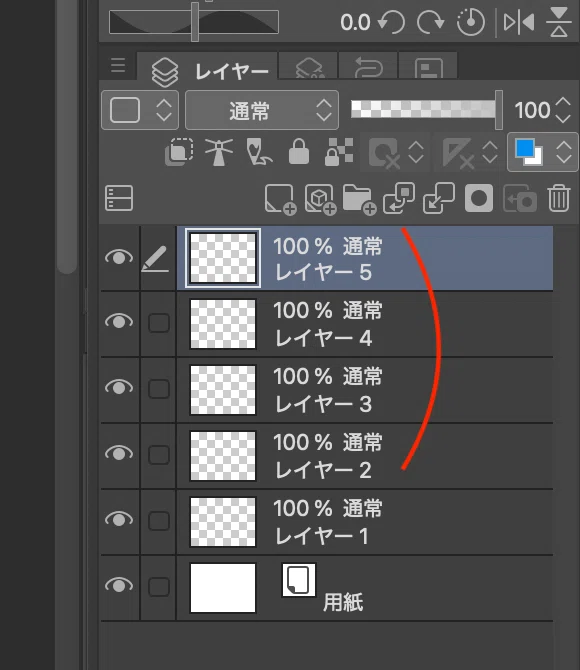Create new layer folder
This screenshot has height=670, width=580.
pyautogui.click(x=359, y=199)
